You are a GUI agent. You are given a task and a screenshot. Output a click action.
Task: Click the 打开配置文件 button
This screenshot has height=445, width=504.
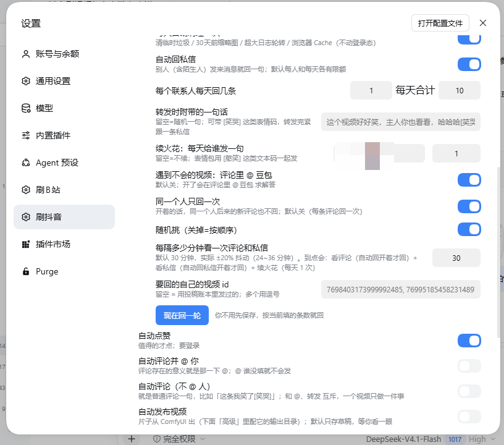coord(440,23)
